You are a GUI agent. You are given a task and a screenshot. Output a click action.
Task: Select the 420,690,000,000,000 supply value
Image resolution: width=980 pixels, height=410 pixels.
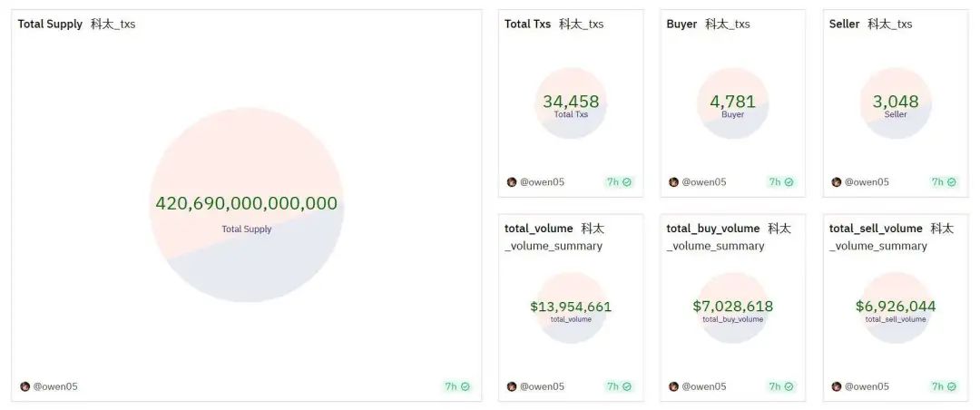(x=246, y=204)
